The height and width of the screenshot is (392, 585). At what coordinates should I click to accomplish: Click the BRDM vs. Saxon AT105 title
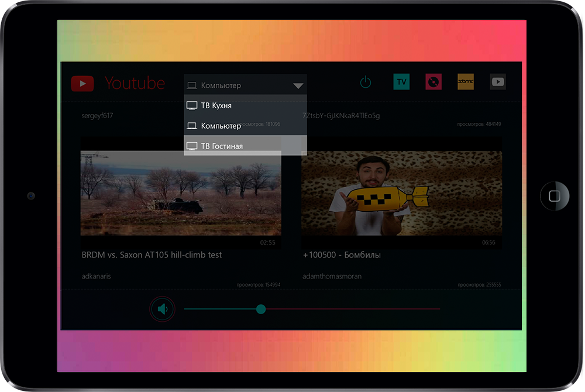pos(152,255)
